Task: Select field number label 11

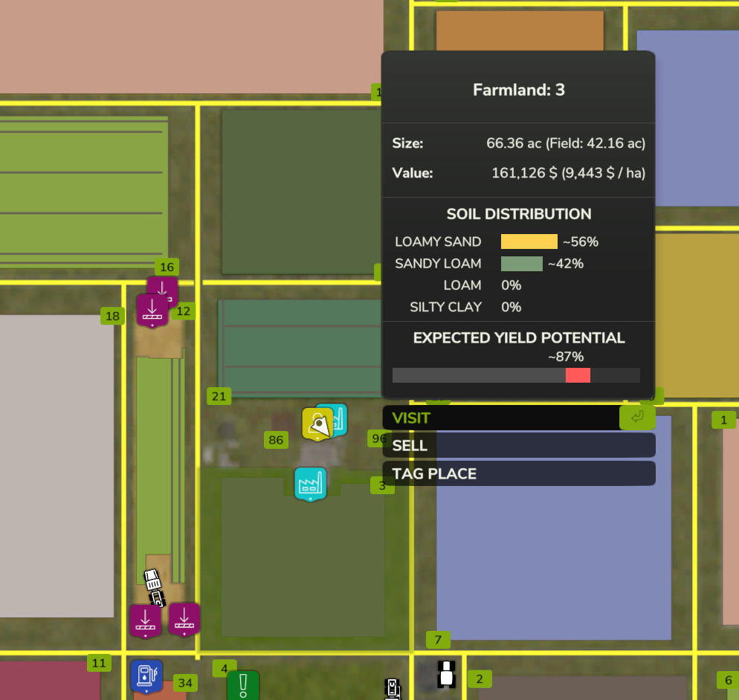Action: pos(99,664)
